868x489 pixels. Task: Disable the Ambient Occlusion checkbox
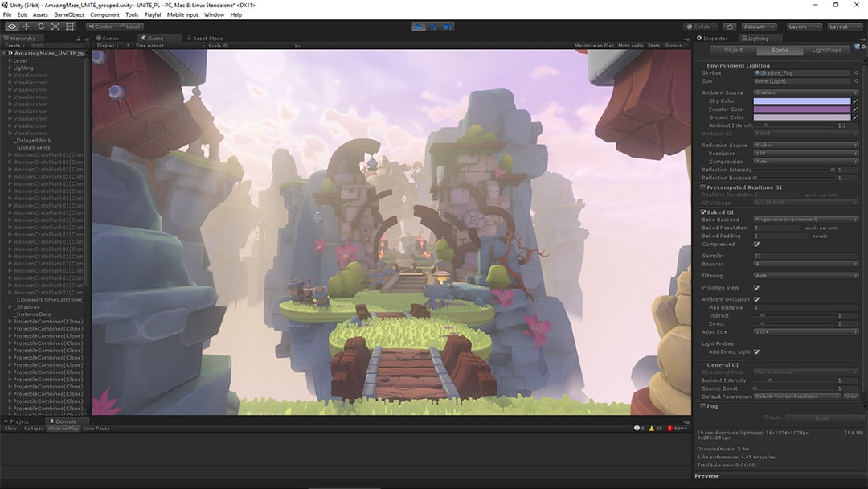click(x=756, y=299)
